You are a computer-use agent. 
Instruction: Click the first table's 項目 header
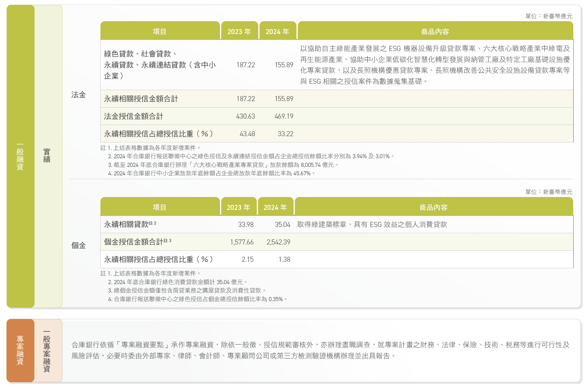(159, 31)
